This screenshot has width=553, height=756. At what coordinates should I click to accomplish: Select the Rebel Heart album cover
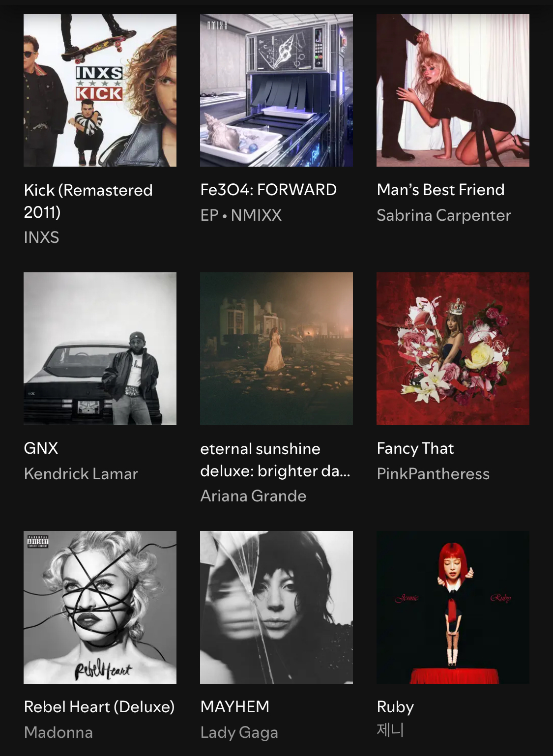100,607
